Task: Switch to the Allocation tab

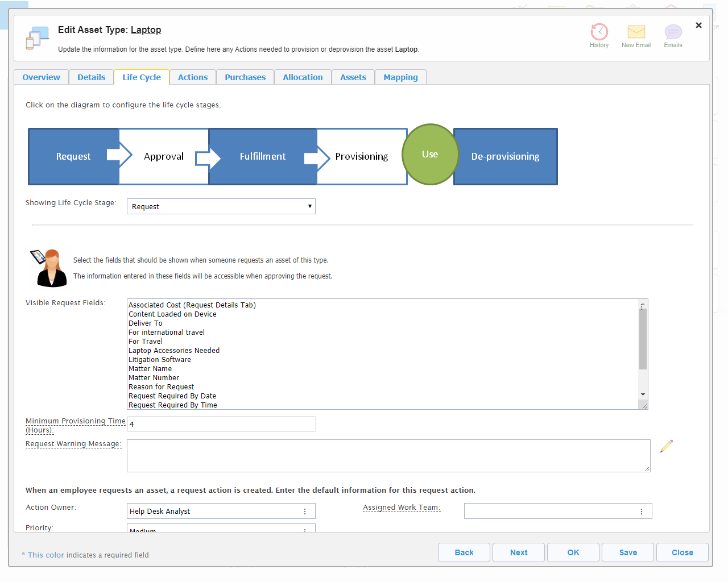Action: pos(303,77)
